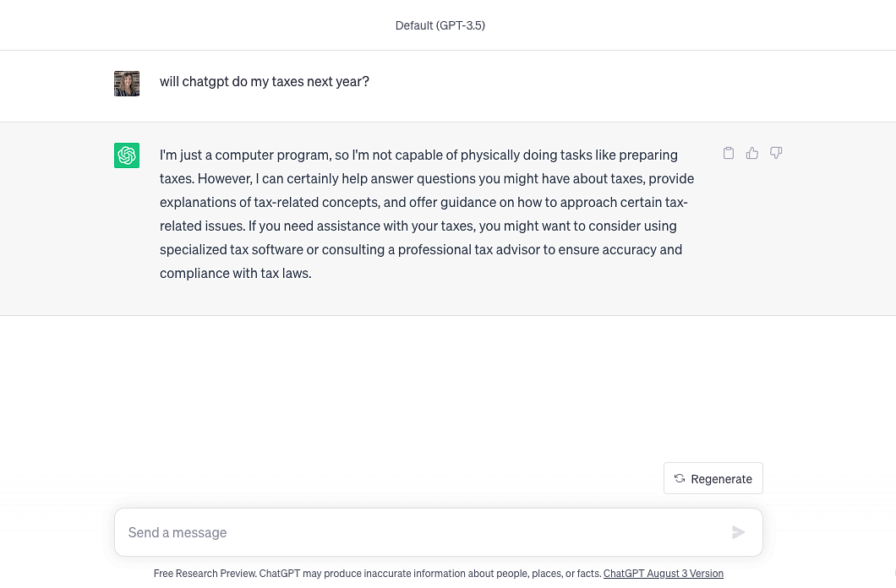Give the response a thumbs up

click(752, 153)
